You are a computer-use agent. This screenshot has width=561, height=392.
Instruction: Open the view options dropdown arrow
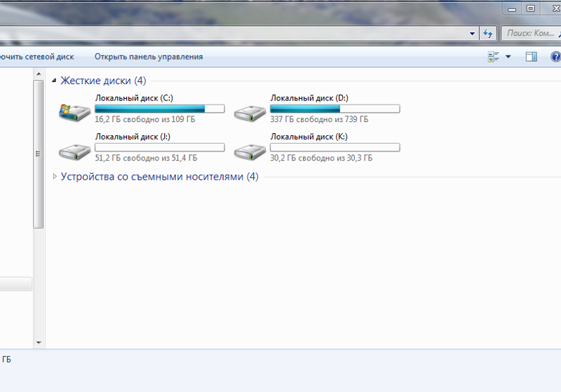point(508,57)
